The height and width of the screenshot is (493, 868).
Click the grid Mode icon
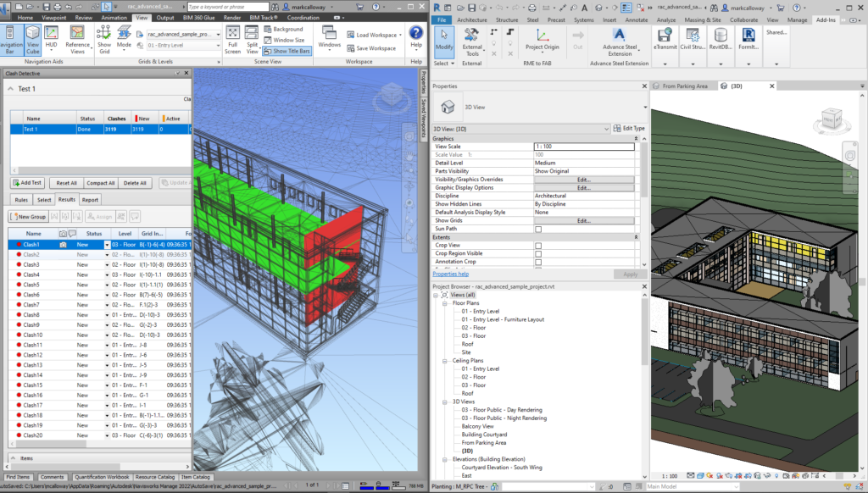click(x=124, y=40)
